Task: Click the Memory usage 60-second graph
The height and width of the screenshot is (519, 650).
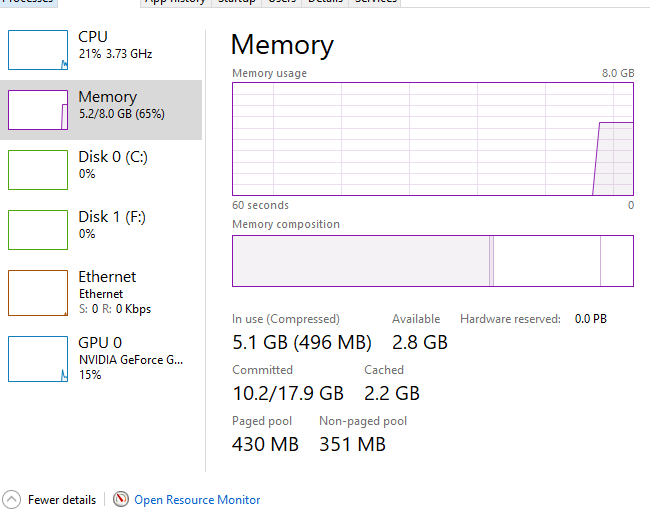Action: click(432, 139)
